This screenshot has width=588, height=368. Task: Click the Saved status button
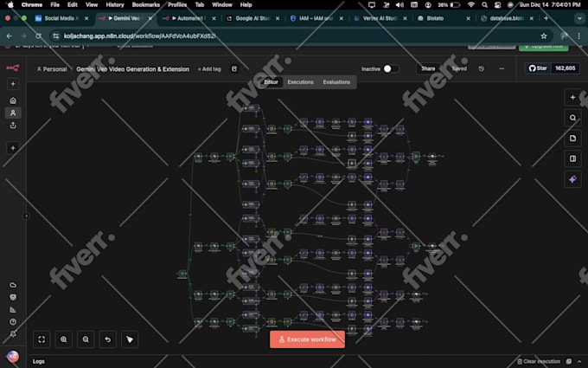(x=459, y=68)
